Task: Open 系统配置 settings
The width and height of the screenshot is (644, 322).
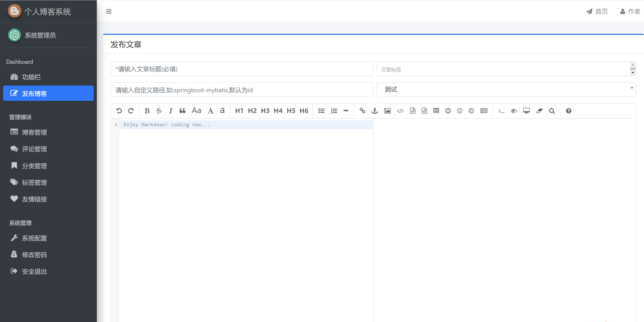Action: tap(48, 238)
